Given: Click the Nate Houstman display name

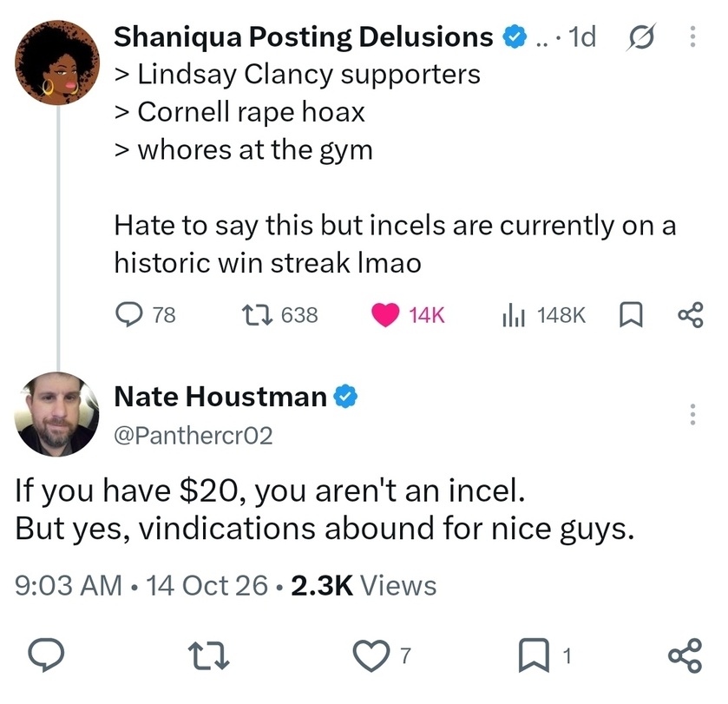Looking at the screenshot, I should point(220,397).
